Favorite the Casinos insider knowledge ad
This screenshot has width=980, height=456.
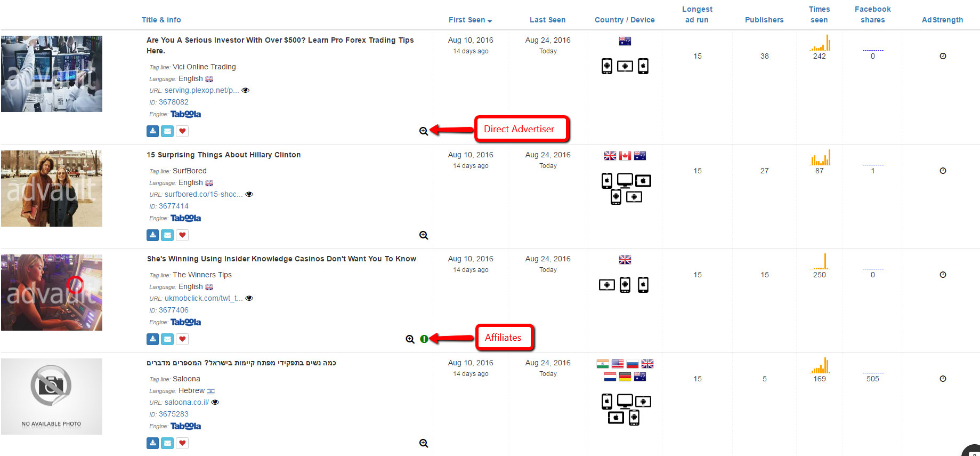click(182, 339)
